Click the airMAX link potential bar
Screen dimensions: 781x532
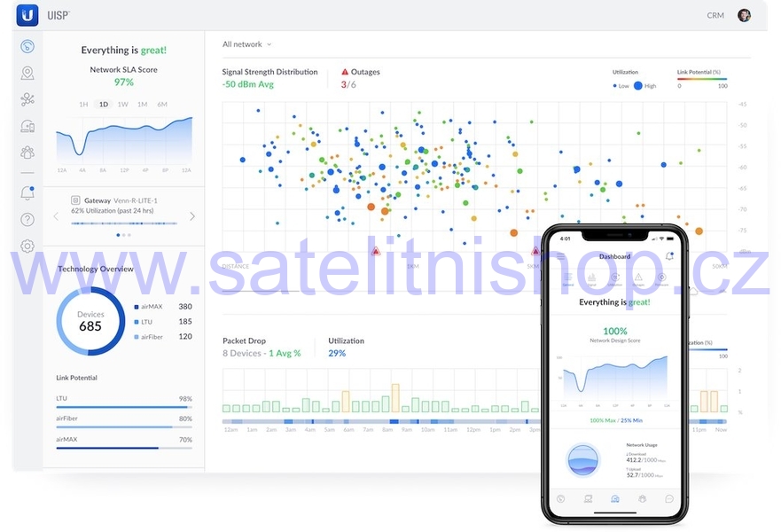pyautogui.click(x=124, y=448)
